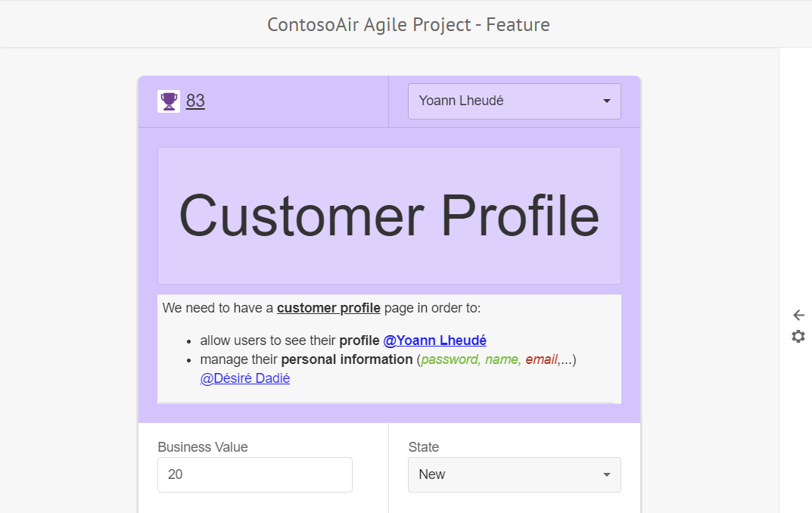Open the Yoann Lheudé assignee dropdown
Viewport: 812px width, 513px height.
point(515,101)
